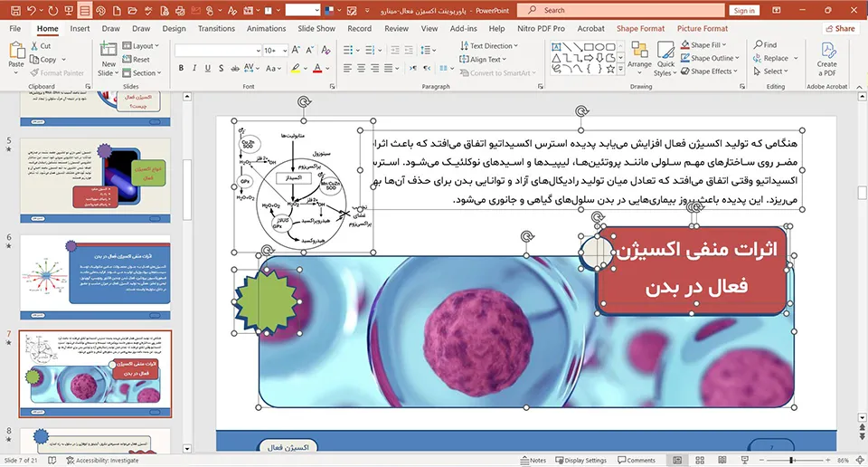Open the font name dropdown
868x467 pixels.
click(258, 51)
